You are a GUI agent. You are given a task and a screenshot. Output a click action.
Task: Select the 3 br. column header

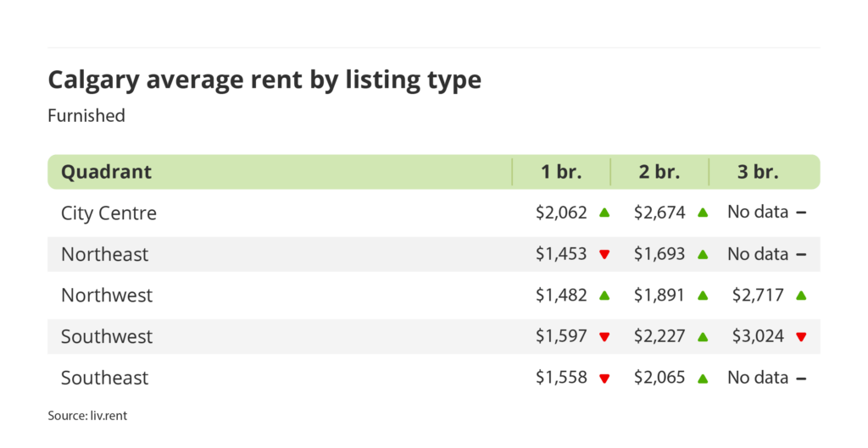pyautogui.click(x=758, y=172)
